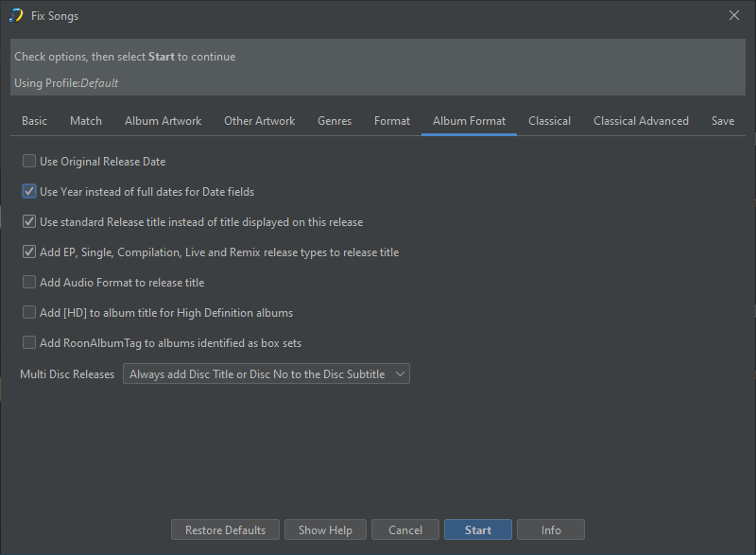Click the Restore Defaults button
This screenshot has height=555, width=756.
pos(225,530)
